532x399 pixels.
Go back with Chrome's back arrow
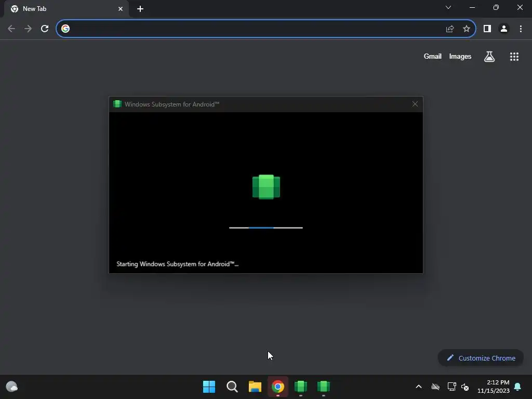click(11, 29)
